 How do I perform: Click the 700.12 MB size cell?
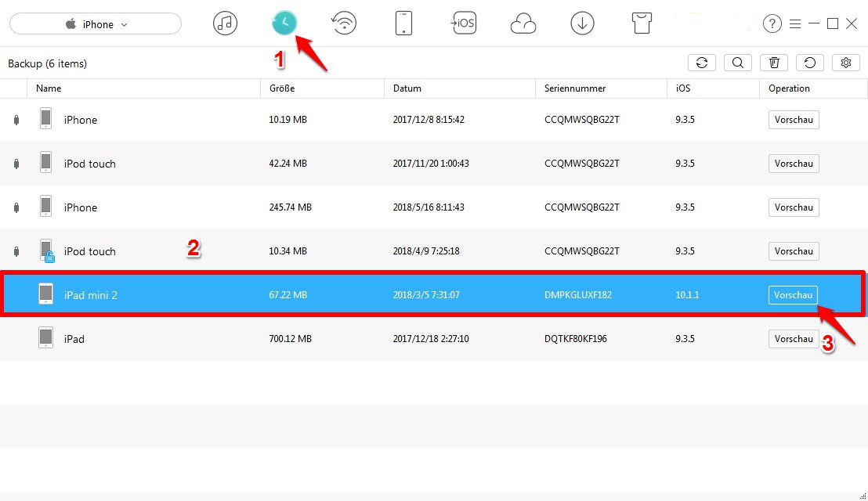(290, 338)
